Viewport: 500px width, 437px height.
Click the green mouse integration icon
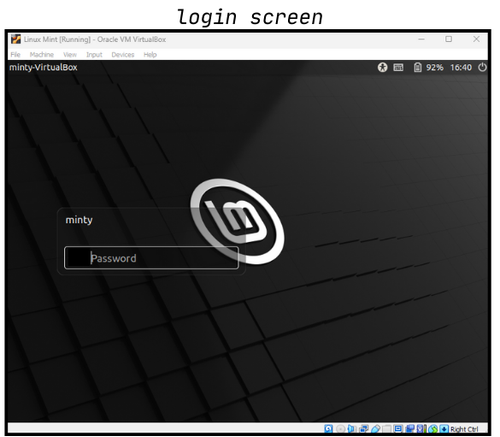click(433, 429)
